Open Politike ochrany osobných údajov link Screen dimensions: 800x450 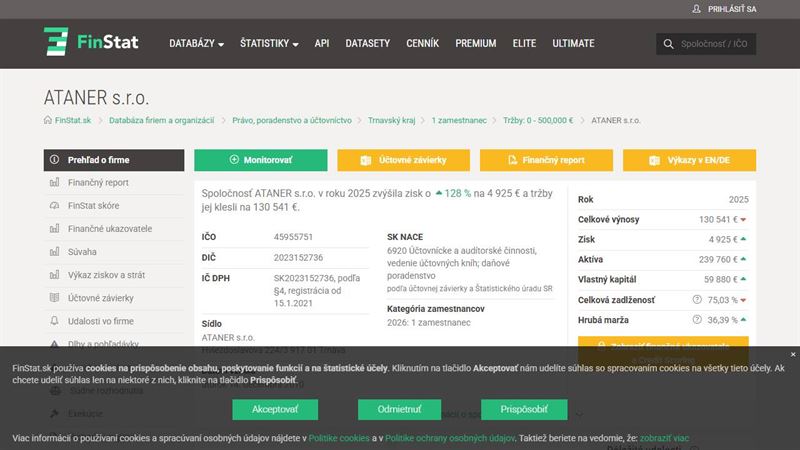449,438
